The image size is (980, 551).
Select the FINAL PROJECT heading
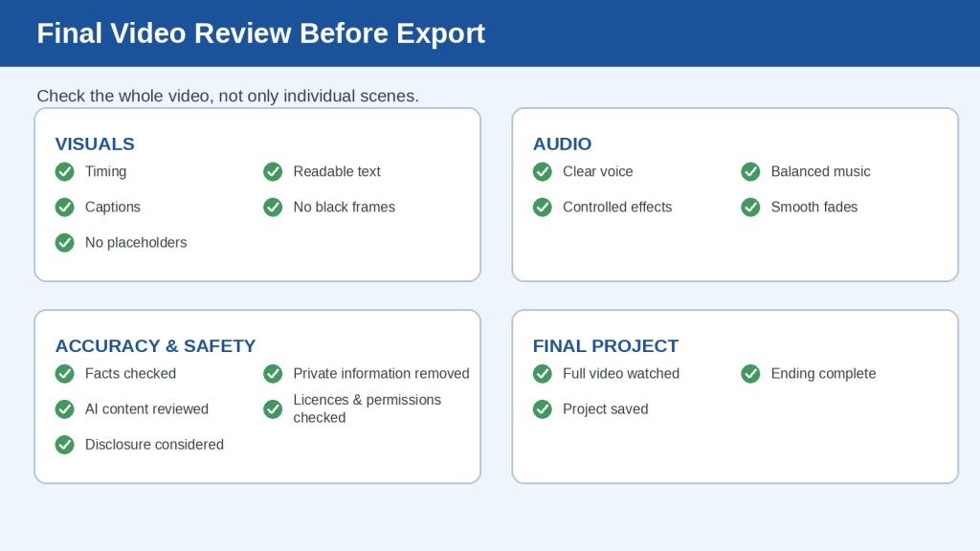click(606, 346)
